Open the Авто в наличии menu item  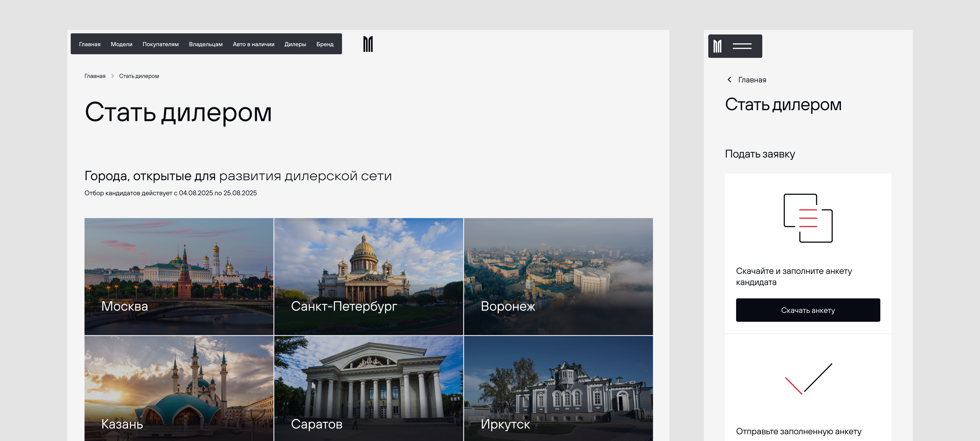coord(253,44)
